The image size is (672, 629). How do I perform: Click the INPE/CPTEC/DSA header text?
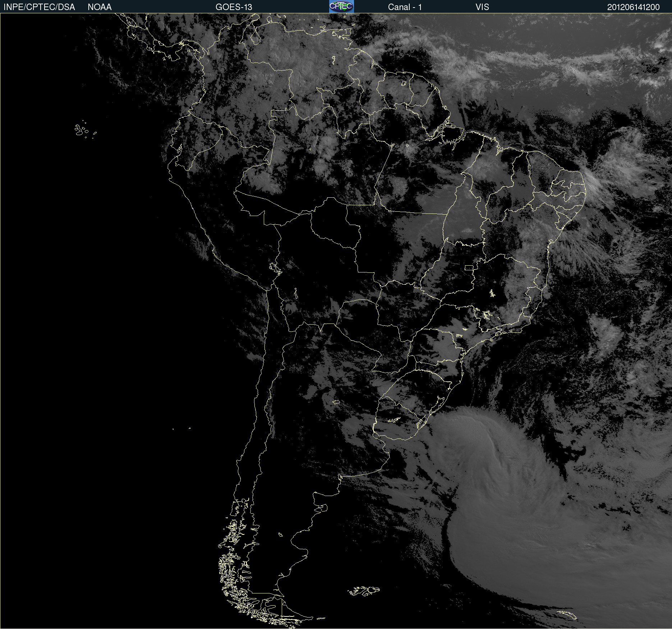pos(39,7)
